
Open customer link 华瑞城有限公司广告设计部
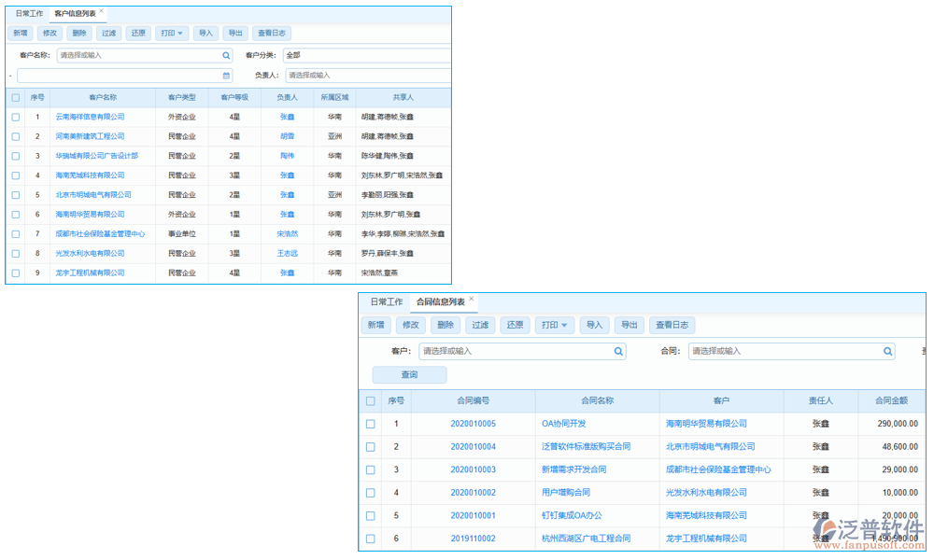[96, 156]
